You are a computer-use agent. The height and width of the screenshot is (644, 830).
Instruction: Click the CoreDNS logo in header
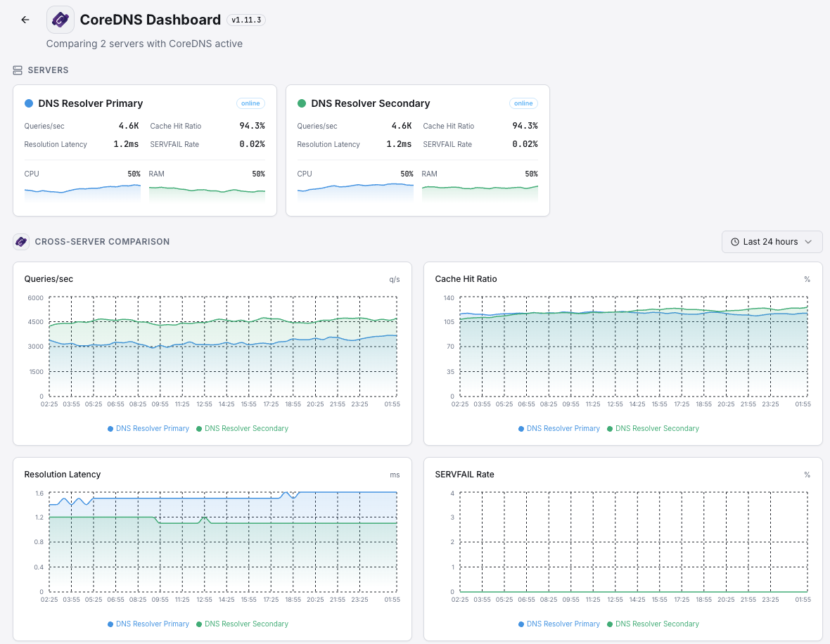coord(60,20)
